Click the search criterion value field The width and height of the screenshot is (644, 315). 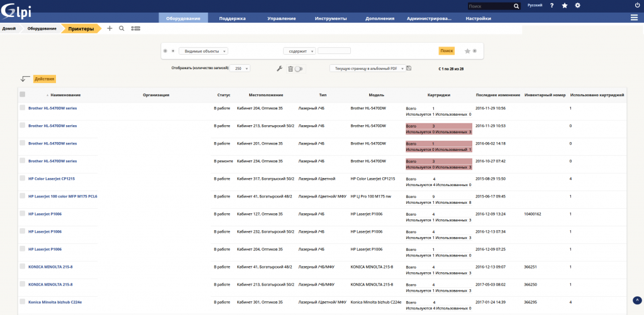click(334, 51)
